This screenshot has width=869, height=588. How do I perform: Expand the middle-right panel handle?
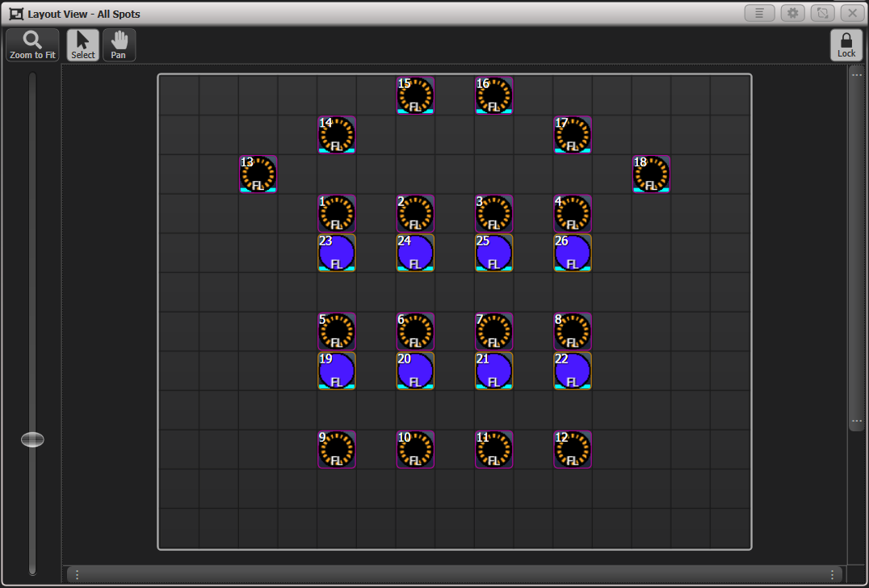tap(856, 420)
